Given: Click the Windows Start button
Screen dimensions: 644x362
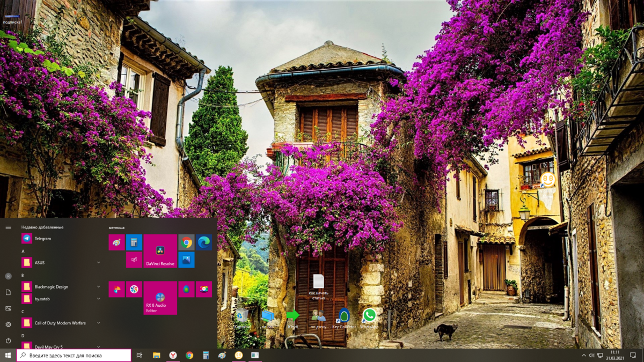Looking at the screenshot, I should pos(8,355).
